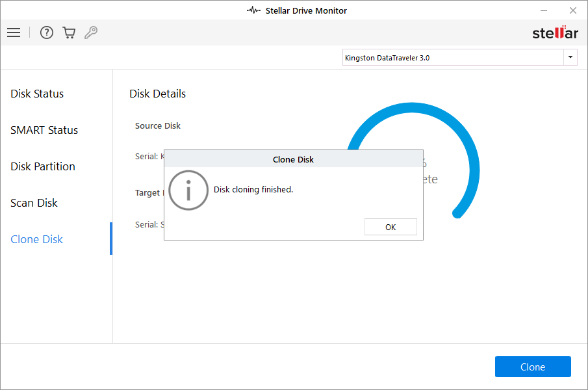Expand the drive selection dropdown arrow
Image resolution: width=588 pixels, height=390 pixels.
click(570, 57)
